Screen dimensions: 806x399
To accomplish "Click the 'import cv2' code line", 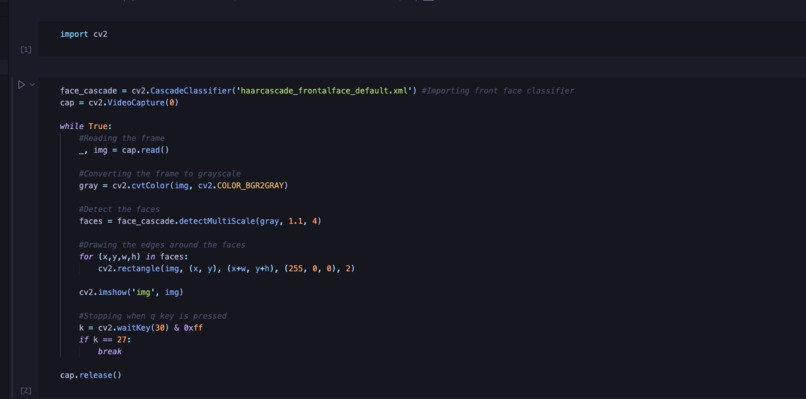I will click(x=84, y=34).
